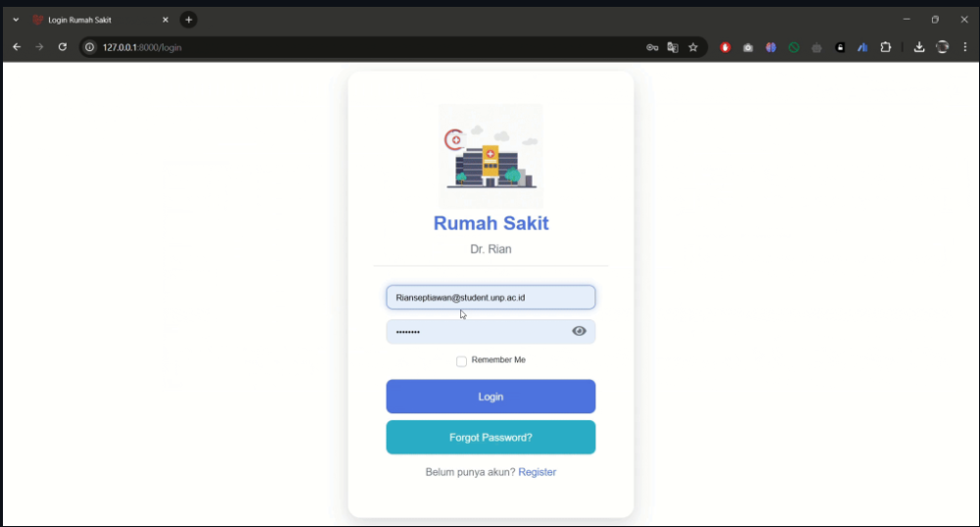Open the Extensions puzzle piece menu
This screenshot has height=527, width=980.
click(886, 47)
